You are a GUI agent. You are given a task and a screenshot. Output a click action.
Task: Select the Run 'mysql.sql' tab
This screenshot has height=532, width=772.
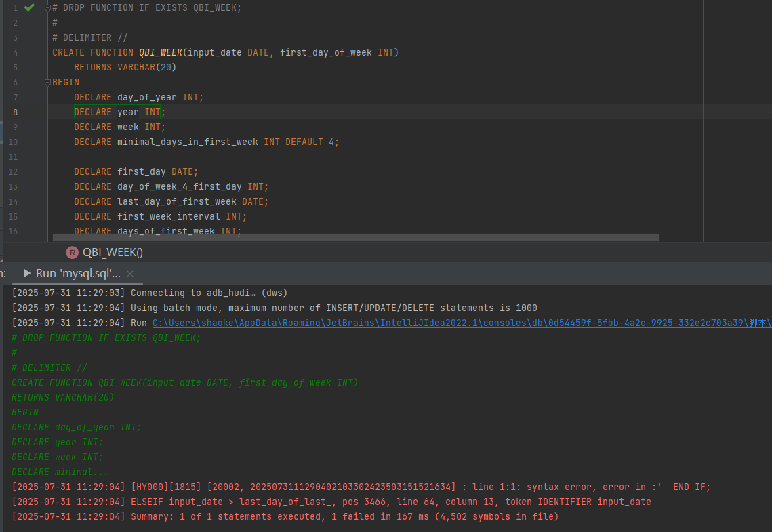78,274
